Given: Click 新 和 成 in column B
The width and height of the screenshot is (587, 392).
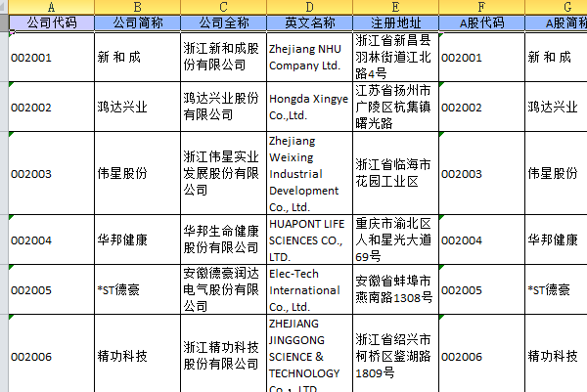Looking at the screenshot, I should pyautogui.click(x=137, y=57).
